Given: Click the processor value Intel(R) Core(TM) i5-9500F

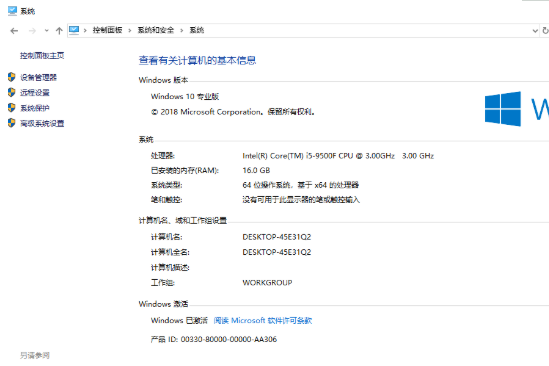Looking at the screenshot, I should click(x=338, y=156).
